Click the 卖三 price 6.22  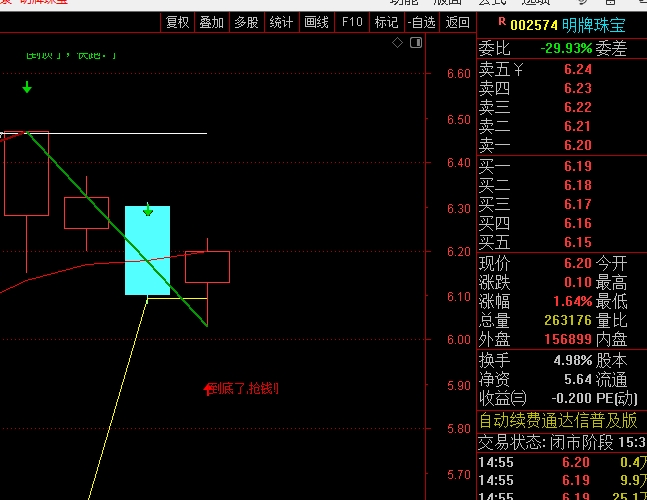point(578,107)
